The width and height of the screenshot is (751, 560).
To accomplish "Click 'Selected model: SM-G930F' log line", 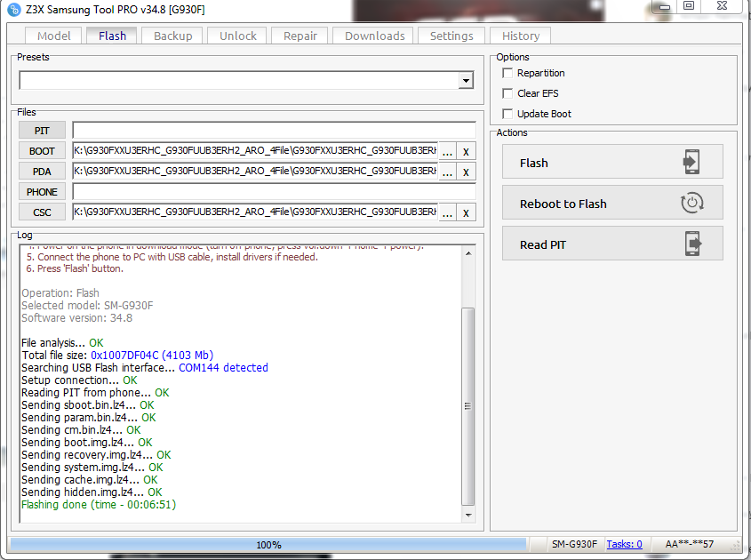I will (87, 305).
